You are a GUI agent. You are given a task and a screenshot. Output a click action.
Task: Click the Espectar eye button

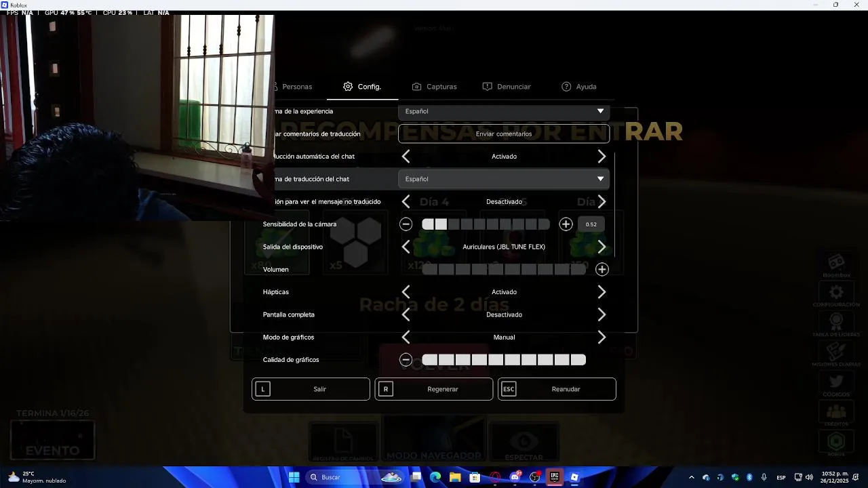524,443
